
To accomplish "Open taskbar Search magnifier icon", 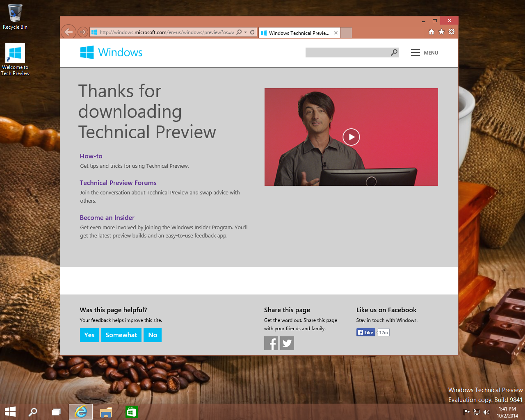I will click(33, 412).
